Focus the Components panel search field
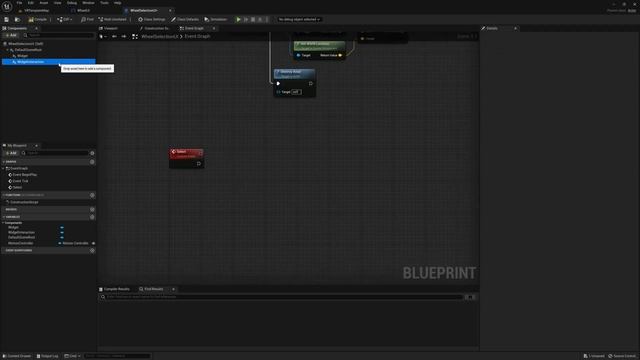Screen dimensions: 640x360 pos(59,35)
